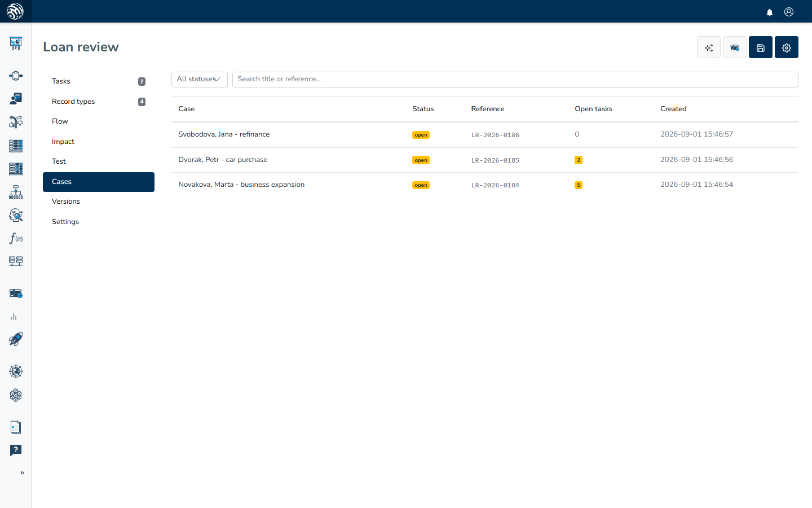Screen dimensions: 812x508
Task: Open the notifications bell
Action: (770, 12)
